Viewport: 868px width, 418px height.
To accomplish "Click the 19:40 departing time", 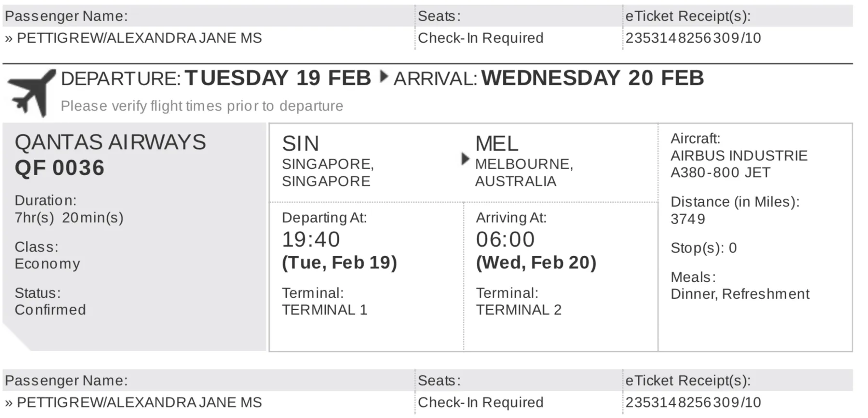I will coord(311,240).
